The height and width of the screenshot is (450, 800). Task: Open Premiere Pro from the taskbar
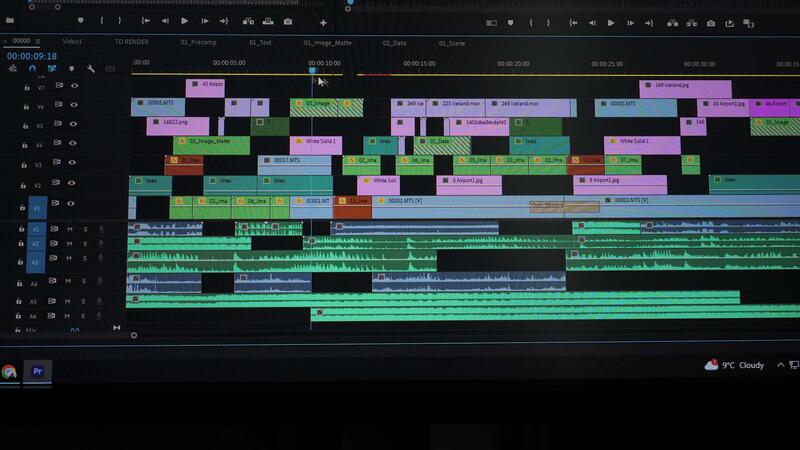click(x=38, y=371)
